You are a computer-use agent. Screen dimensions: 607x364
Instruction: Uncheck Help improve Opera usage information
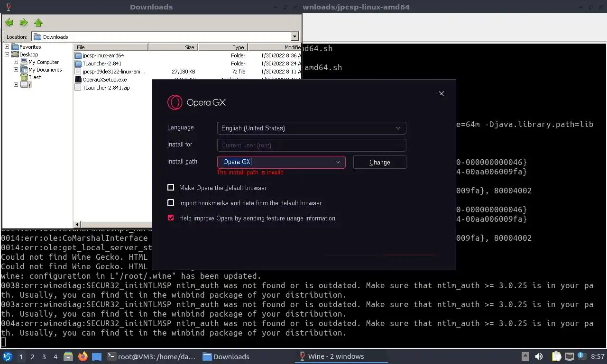(x=171, y=218)
